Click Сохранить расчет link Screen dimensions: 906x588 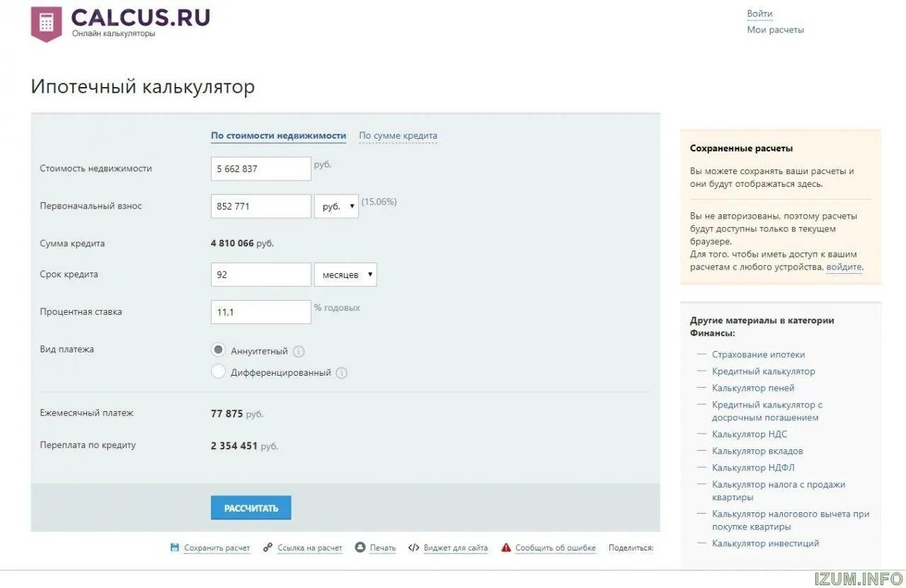tap(217, 548)
